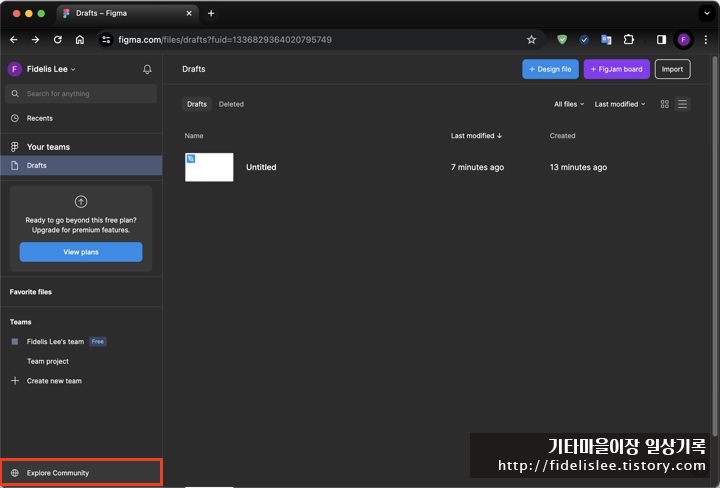Close the Drafts – Figma tab

click(x=189, y=13)
